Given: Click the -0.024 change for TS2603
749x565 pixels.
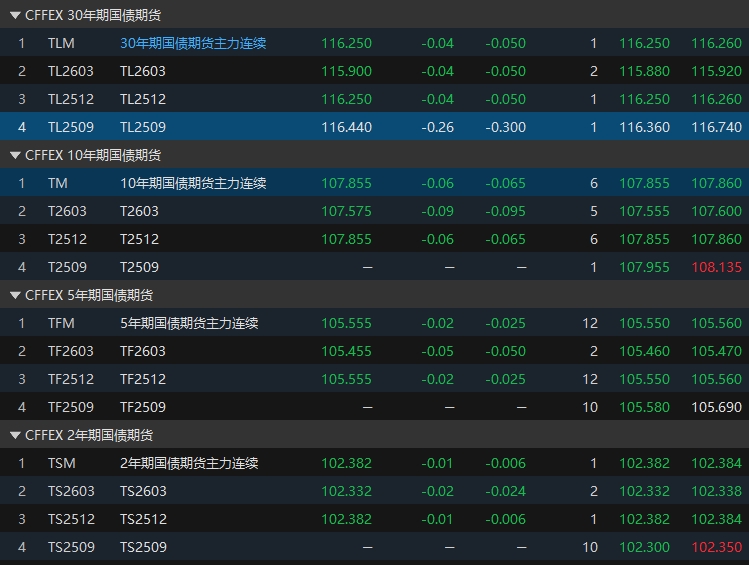Looking at the screenshot, I should (x=505, y=491).
